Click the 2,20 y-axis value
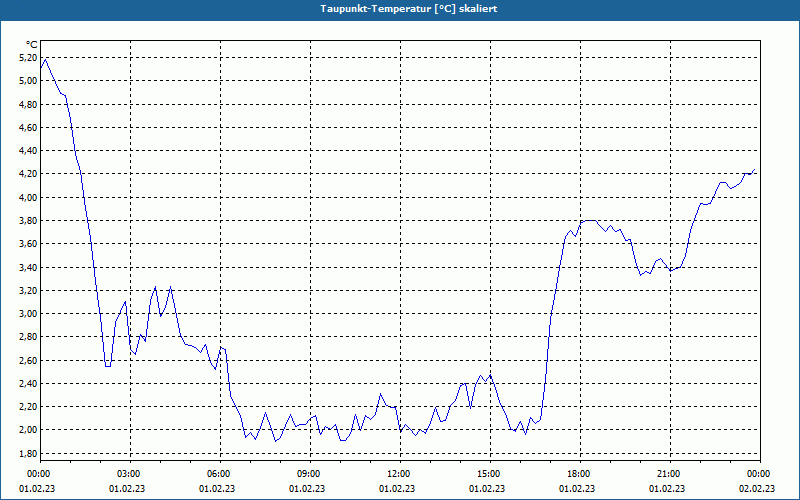Viewport: 800px width, 500px height. tap(28, 407)
